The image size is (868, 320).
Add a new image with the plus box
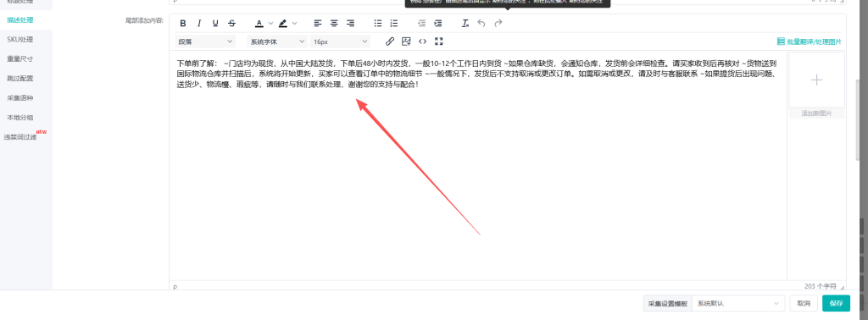[x=816, y=80]
